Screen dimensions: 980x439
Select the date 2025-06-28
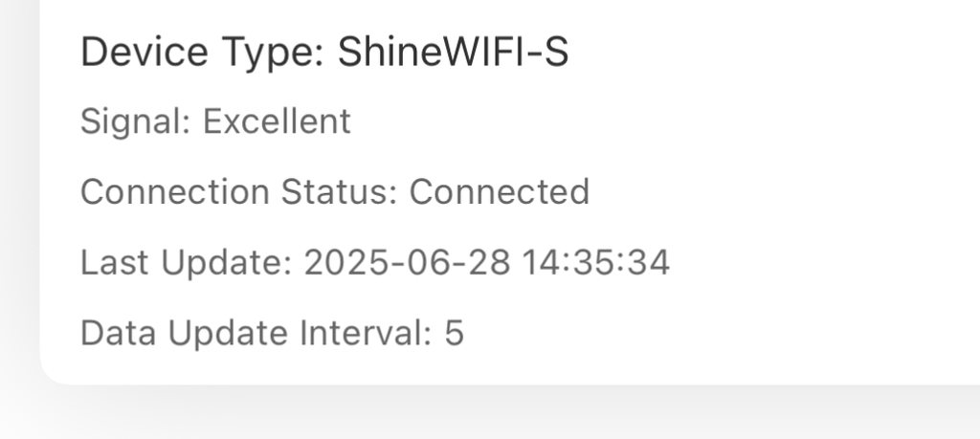click(407, 262)
